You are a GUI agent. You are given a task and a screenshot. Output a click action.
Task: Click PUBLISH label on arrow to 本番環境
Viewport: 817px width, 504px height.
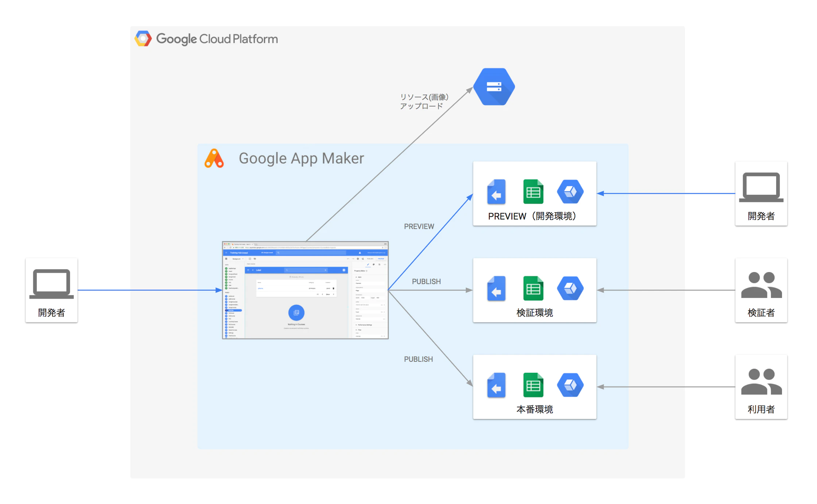point(418,359)
